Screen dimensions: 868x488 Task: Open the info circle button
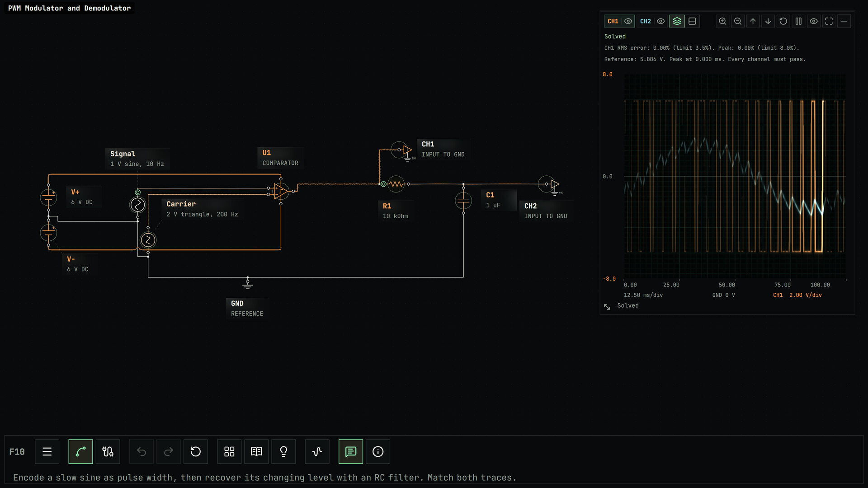tap(378, 451)
